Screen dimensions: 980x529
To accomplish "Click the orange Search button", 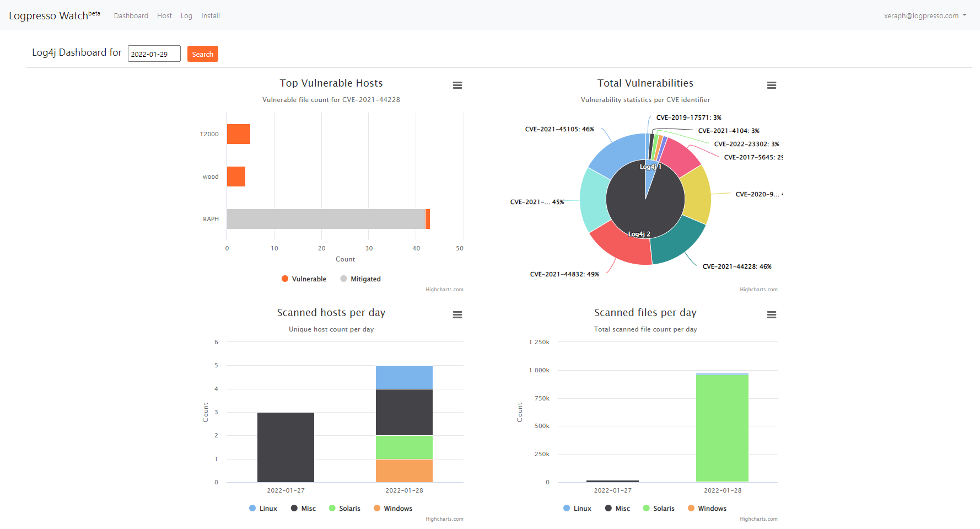I will pyautogui.click(x=203, y=54).
